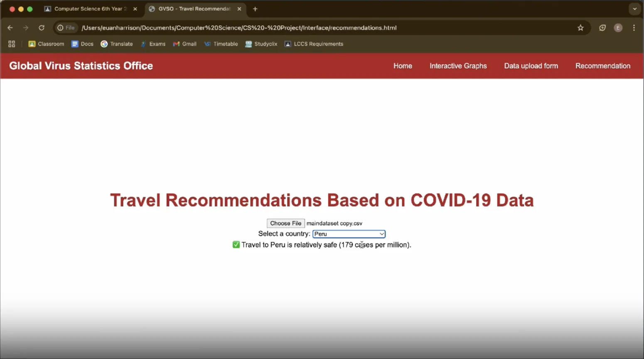Click the Select a country label
The height and width of the screenshot is (359, 644).
284,234
